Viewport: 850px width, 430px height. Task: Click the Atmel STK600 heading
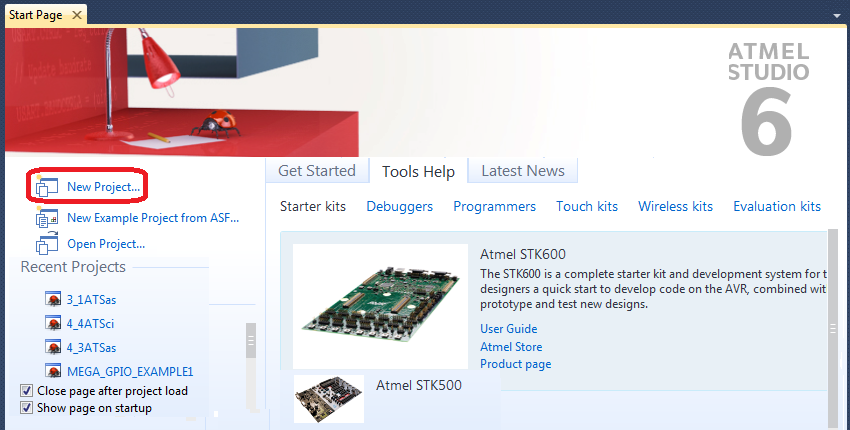(x=523, y=254)
